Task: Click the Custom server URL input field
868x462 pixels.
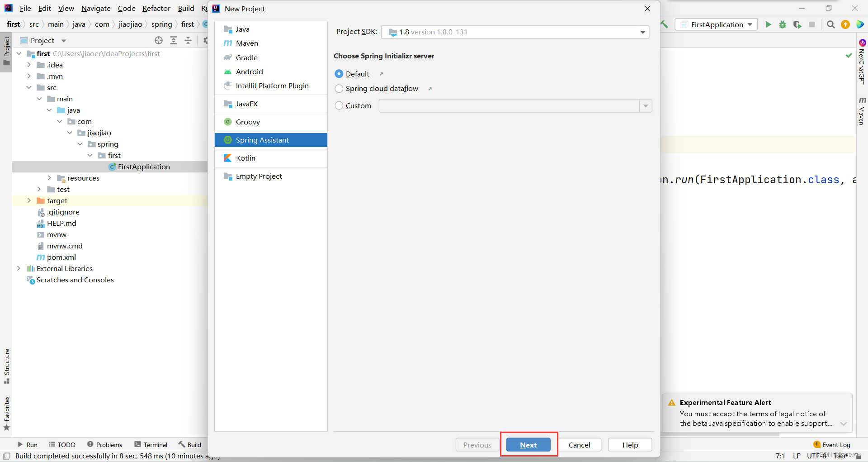Action: click(x=509, y=106)
